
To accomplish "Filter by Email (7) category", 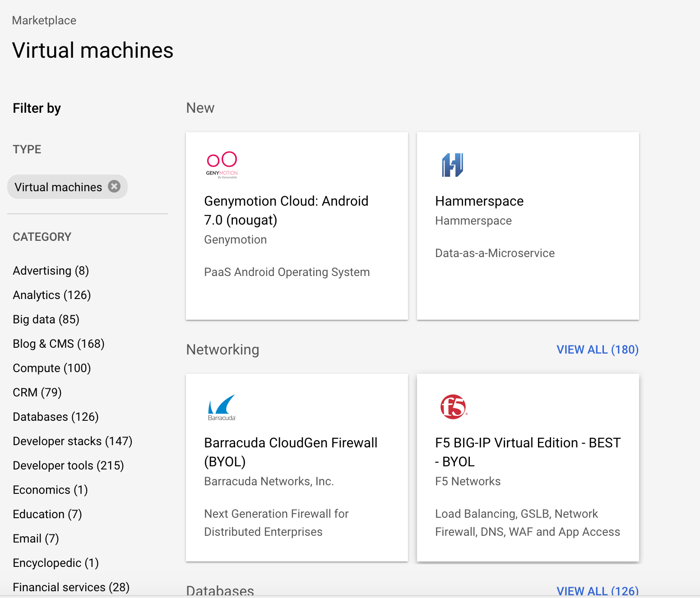I will (x=36, y=538).
